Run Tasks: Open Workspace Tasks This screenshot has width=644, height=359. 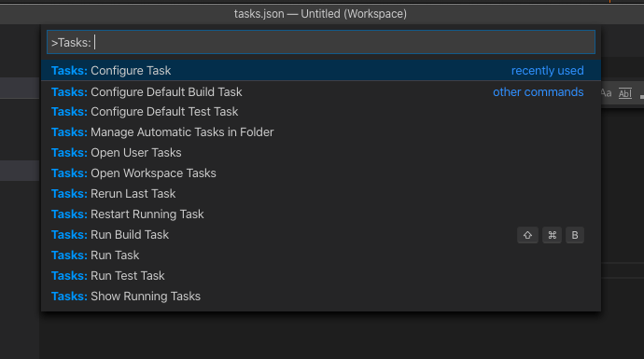click(321, 173)
